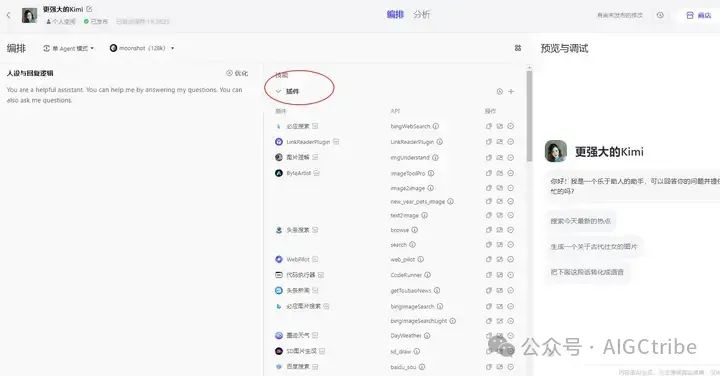Click the auto-add icon beside plugin plus
This screenshot has height=376, width=720.
(x=500, y=91)
